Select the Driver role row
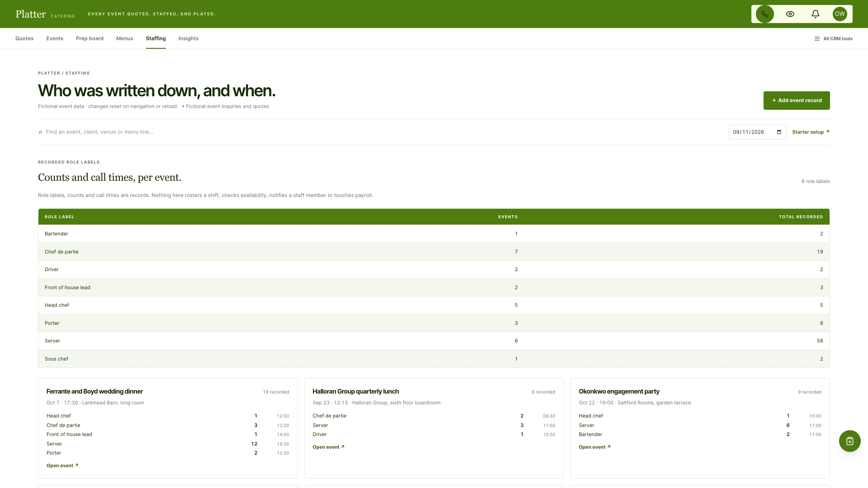The height and width of the screenshot is (488, 868). pyautogui.click(x=434, y=270)
